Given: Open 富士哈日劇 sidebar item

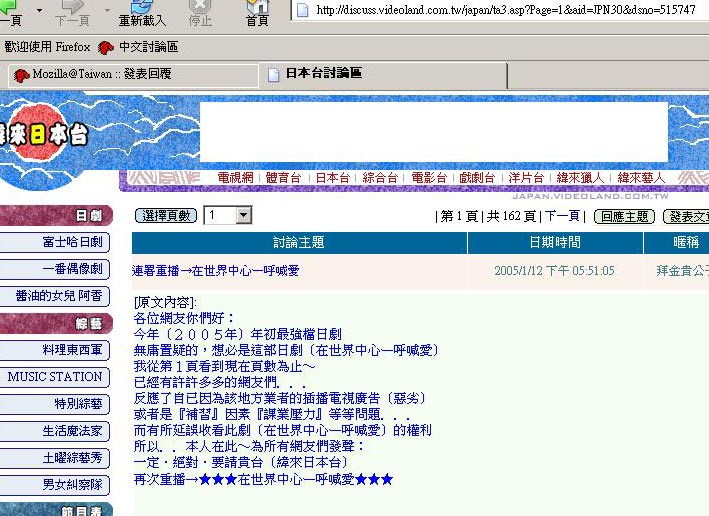Looking at the screenshot, I should point(54,242).
